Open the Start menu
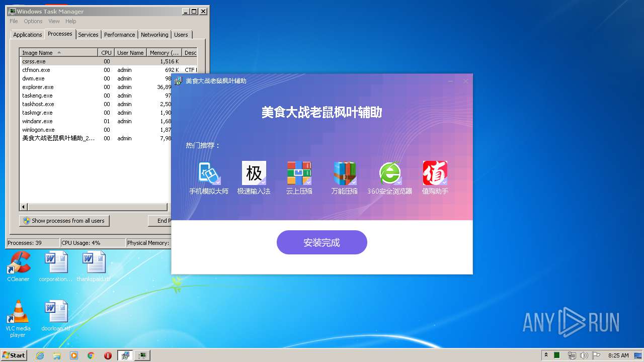The height and width of the screenshot is (362, 644). pyautogui.click(x=14, y=355)
